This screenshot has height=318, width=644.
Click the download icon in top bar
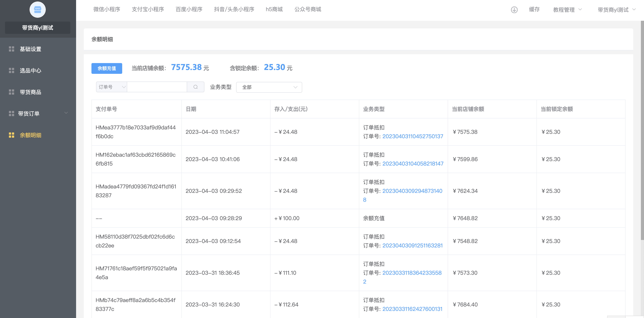[514, 10]
